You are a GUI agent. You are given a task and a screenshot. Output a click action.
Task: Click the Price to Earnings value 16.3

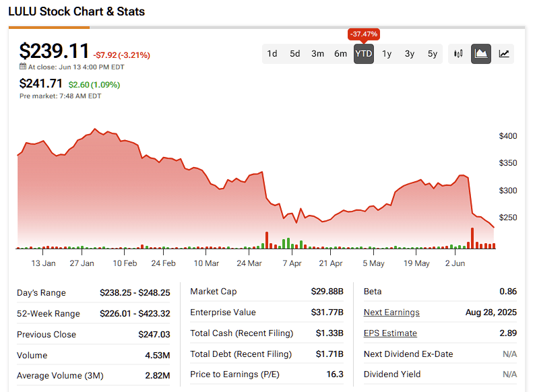click(x=335, y=374)
